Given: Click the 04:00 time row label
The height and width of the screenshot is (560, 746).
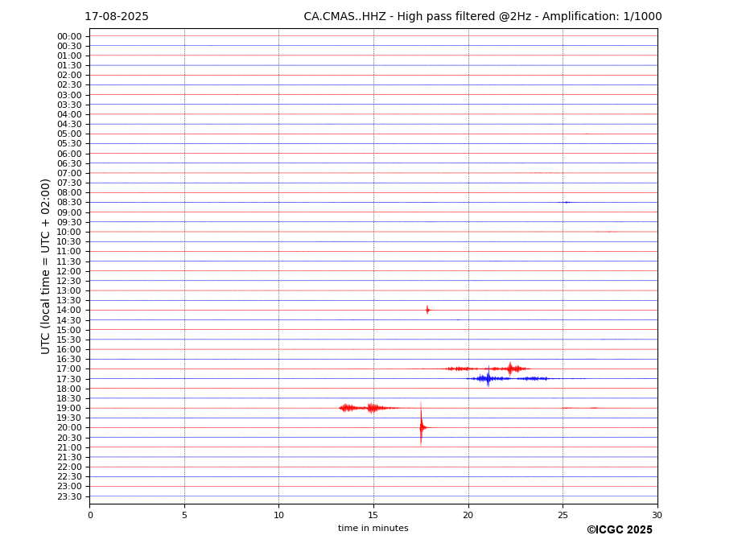Looking at the screenshot, I should [x=69, y=115].
